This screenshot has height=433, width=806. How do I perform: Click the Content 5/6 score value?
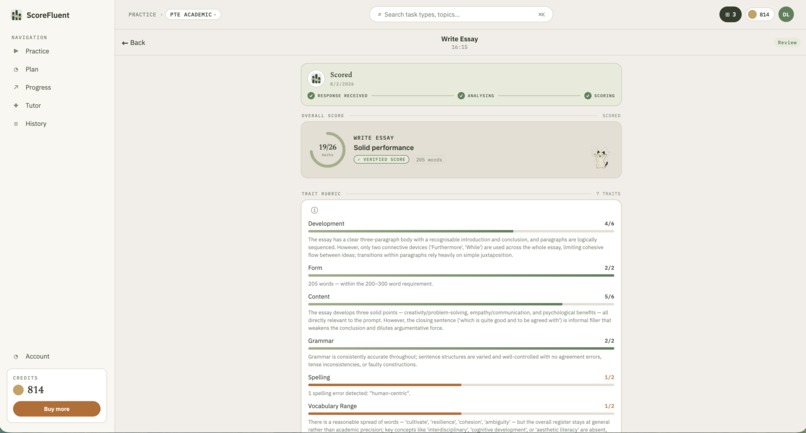(609, 297)
